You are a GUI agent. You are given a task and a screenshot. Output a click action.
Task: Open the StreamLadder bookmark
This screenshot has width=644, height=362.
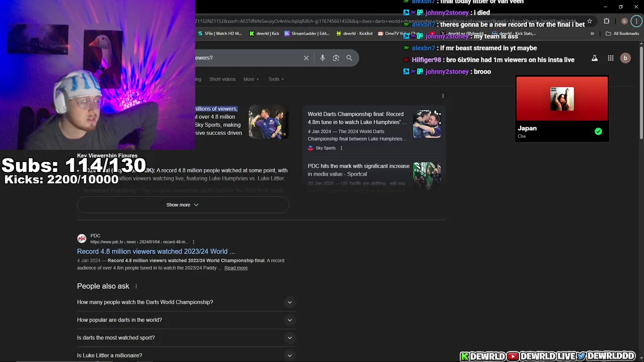click(x=307, y=34)
